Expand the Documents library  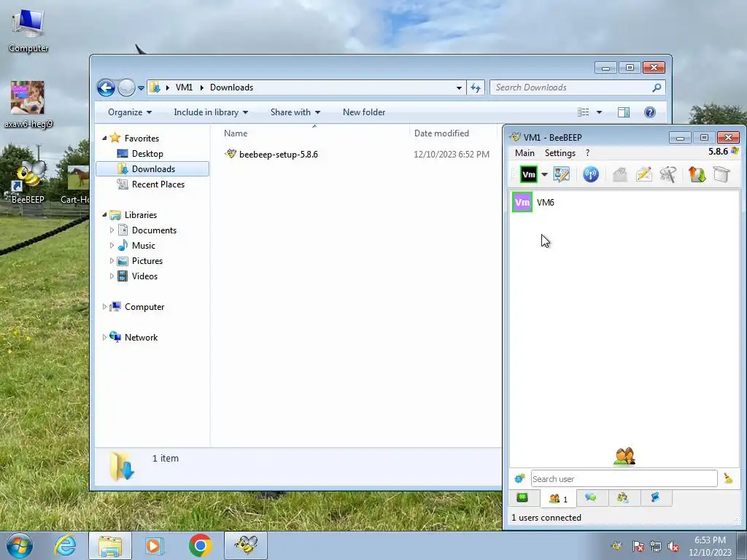[112, 230]
